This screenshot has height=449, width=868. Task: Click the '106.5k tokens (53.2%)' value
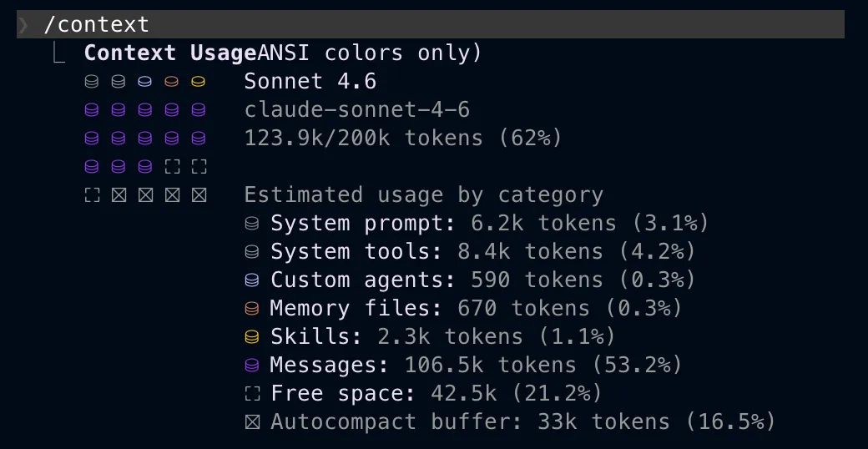click(543, 365)
